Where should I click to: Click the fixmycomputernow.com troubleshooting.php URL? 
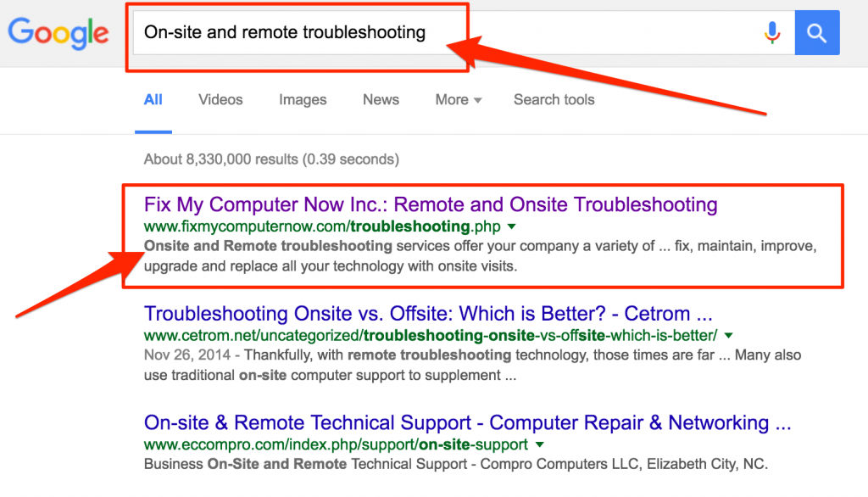322,226
